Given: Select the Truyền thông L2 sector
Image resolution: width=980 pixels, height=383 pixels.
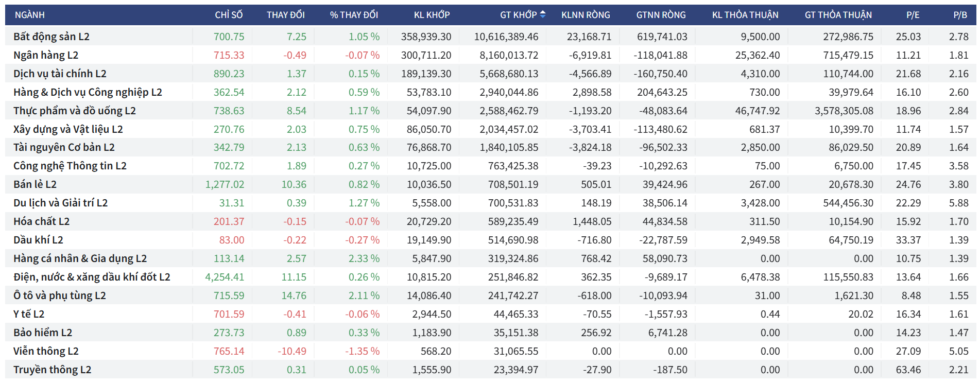Looking at the screenshot, I should click(x=52, y=370).
